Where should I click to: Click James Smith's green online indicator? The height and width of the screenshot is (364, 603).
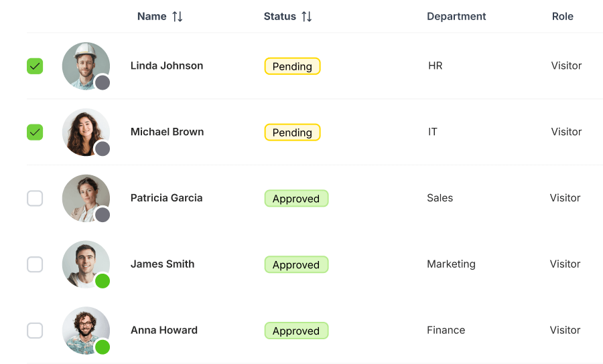point(103,281)
